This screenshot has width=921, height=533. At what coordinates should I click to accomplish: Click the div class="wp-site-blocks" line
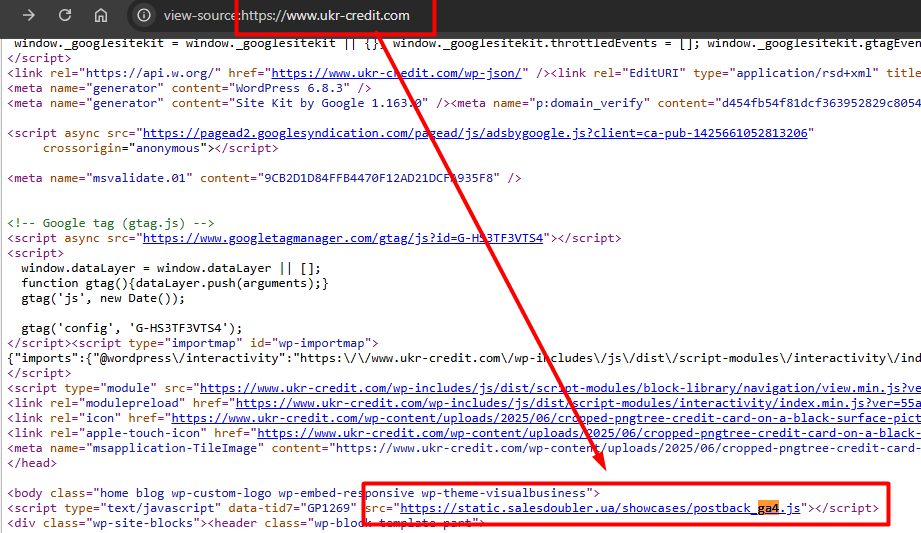[x=246, y=523]
